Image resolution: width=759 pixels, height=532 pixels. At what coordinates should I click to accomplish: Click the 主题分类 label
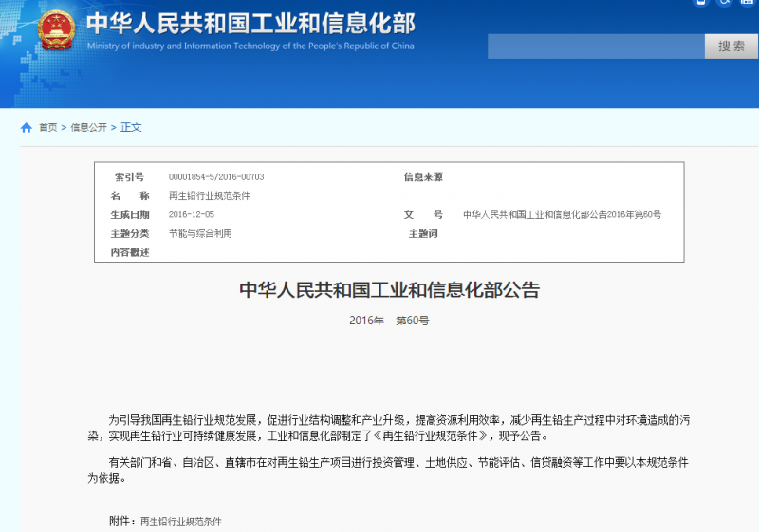[x=130, y=233]
